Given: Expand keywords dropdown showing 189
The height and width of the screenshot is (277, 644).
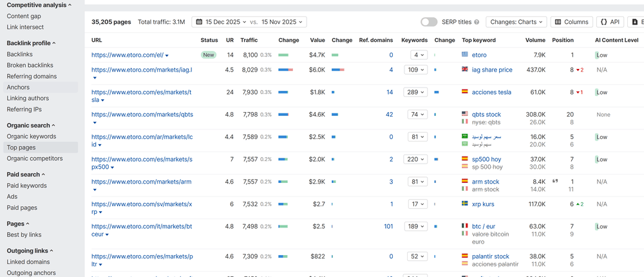Looking at the screenshot, I should click(x=415, y=226).
